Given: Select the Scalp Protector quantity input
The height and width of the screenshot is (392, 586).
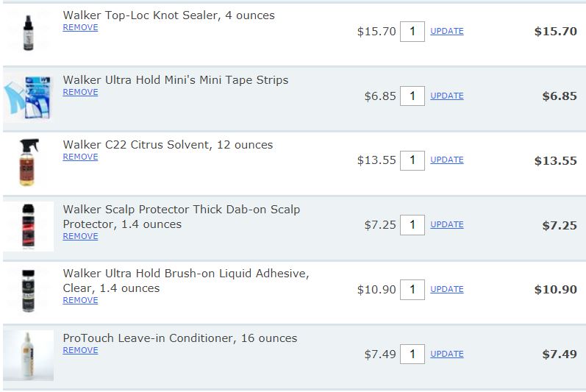Looking at the screenshot, I should point(412,224).
